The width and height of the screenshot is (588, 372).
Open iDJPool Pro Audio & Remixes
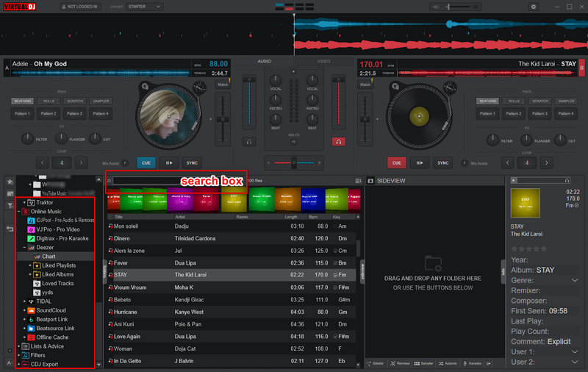(x=65, y=220)
